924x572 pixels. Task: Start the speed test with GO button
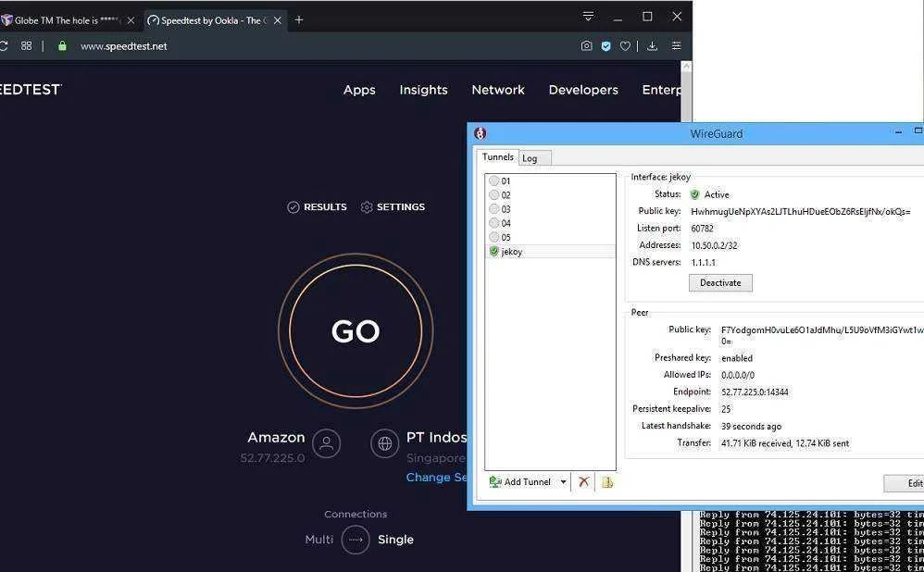(x=356, y=330)
